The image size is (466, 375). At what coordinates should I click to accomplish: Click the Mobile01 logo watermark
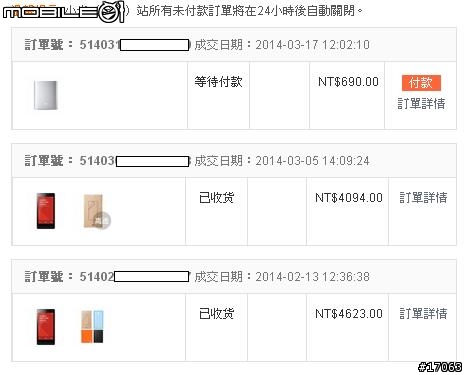click(x=64, y=12)
